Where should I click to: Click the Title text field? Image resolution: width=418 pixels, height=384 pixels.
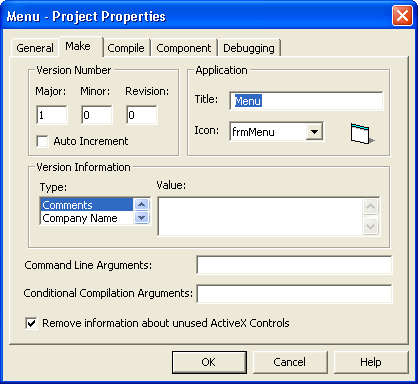(306, 101)
